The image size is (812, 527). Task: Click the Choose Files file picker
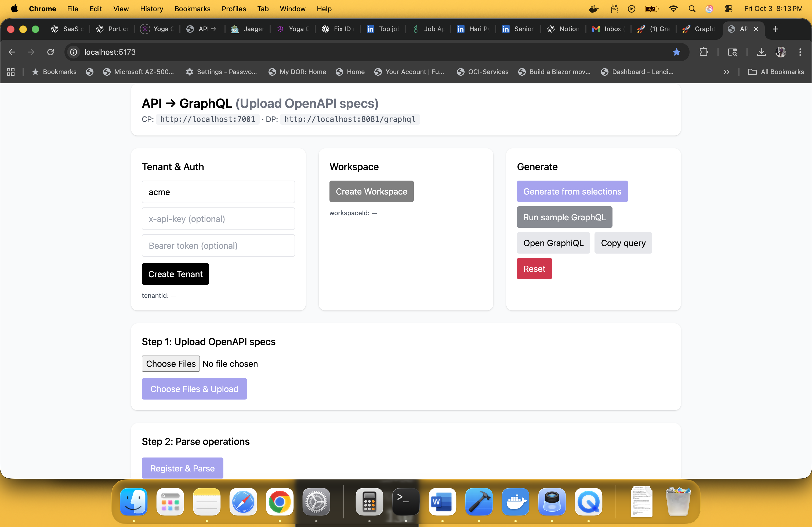pos(171,363)
